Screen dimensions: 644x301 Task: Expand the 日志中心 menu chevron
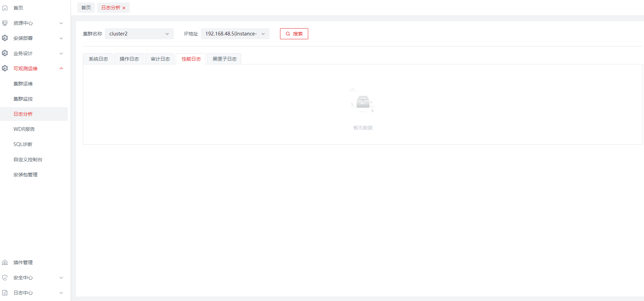point(61,293)
